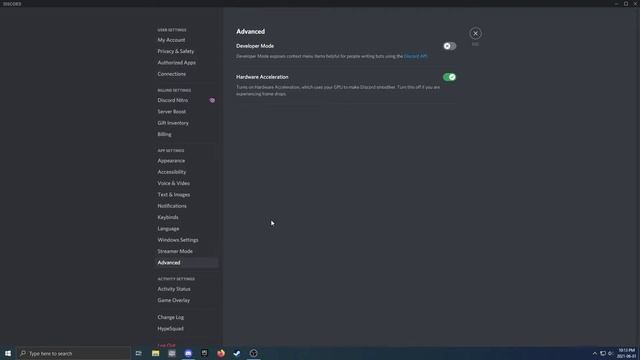Click the network tray icon

(602, 353)
